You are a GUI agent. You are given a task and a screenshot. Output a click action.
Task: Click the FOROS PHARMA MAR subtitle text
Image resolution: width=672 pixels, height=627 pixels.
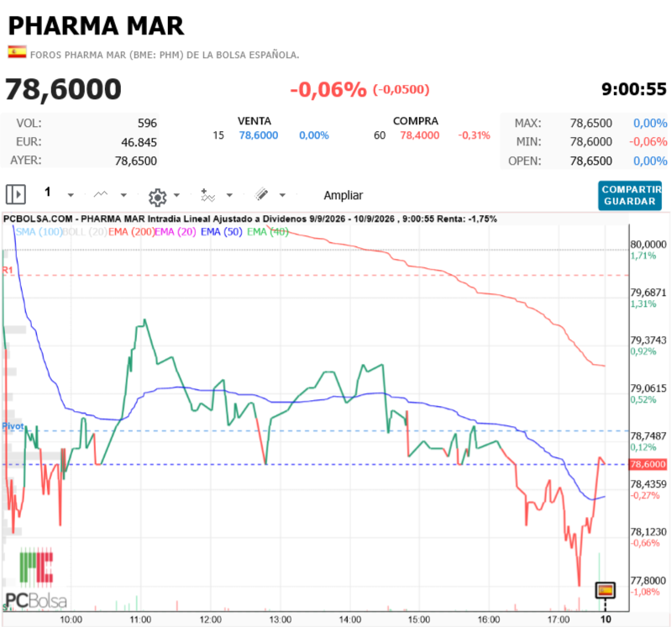[165, 55]
